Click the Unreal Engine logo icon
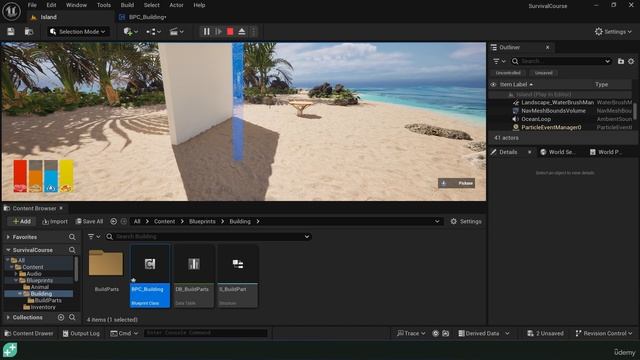The width and height of the screenshot is (640, 360). [x=11, y=11]
